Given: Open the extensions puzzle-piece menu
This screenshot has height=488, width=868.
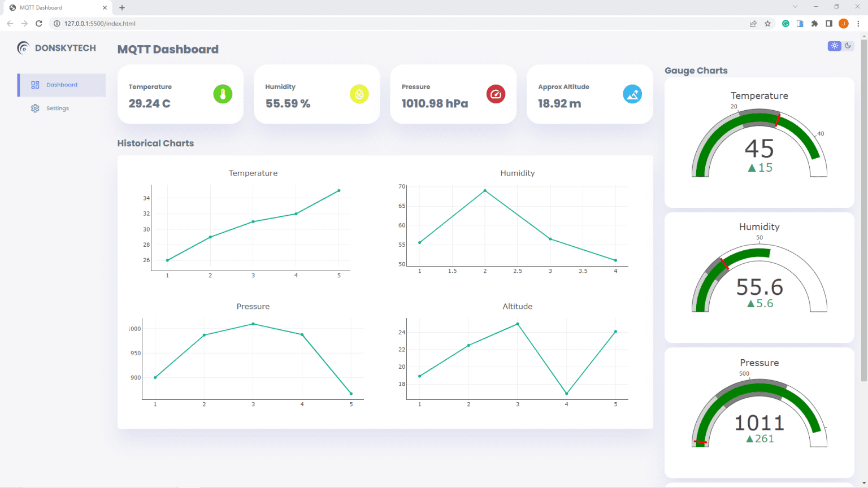Looking at the screenshot, I should 814,24.
